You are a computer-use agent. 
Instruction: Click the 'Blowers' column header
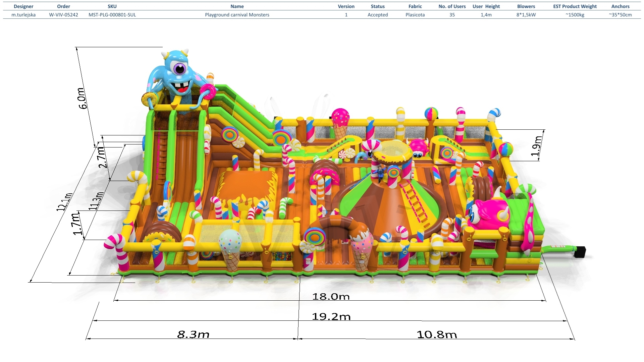(526, 6)
